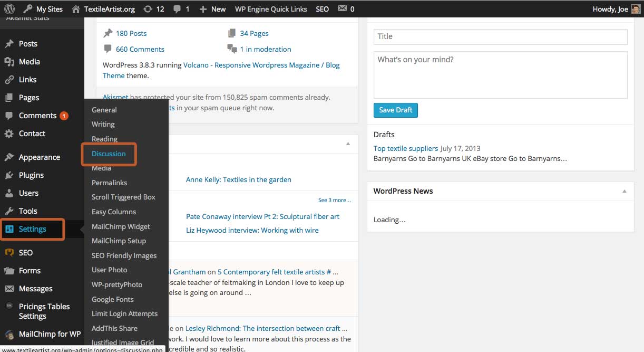
Task: Select AddThis Share submenu item
Action: point(114,328)
